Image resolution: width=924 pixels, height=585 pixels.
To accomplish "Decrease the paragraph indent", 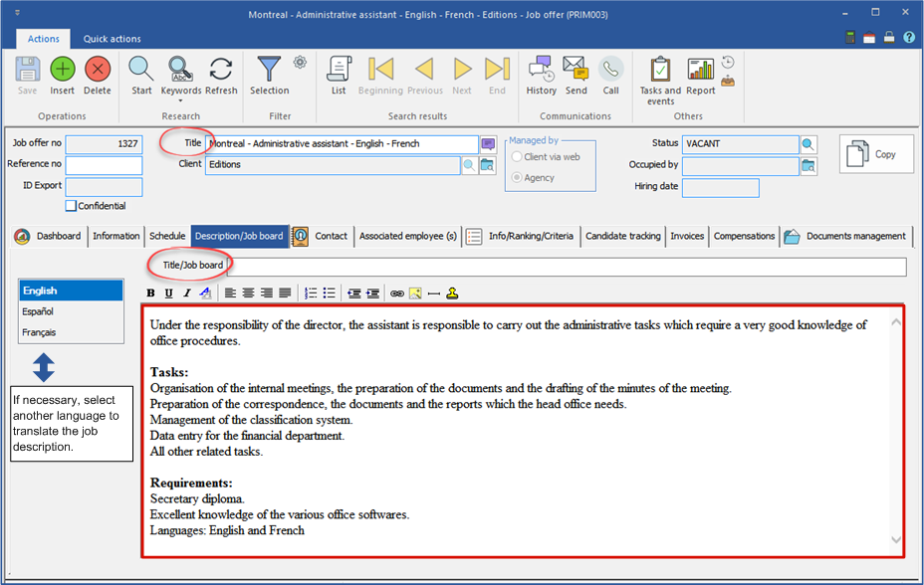I will (354, 293).
